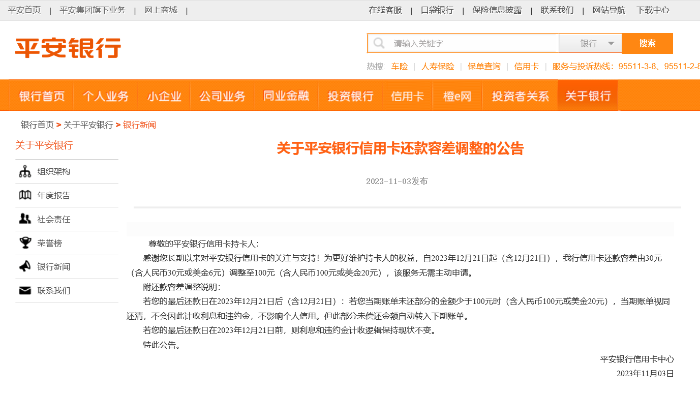Select the 关于银行 navigation tab
Viewport: 700px width, 395px height.
click(x=588, y=96)
